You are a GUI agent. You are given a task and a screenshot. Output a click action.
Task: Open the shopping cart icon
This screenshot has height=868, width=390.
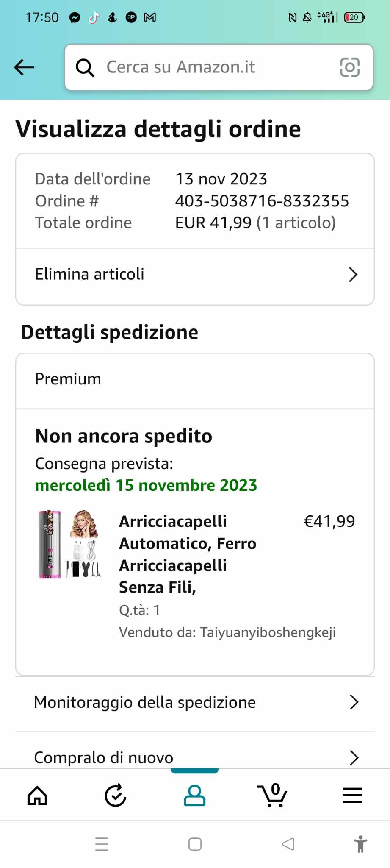(273, 796)
